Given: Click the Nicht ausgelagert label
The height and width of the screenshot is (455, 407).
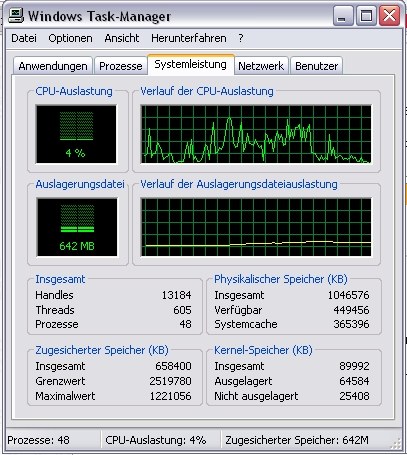Looking at the screenshot, I should click(x=256, y=396).
